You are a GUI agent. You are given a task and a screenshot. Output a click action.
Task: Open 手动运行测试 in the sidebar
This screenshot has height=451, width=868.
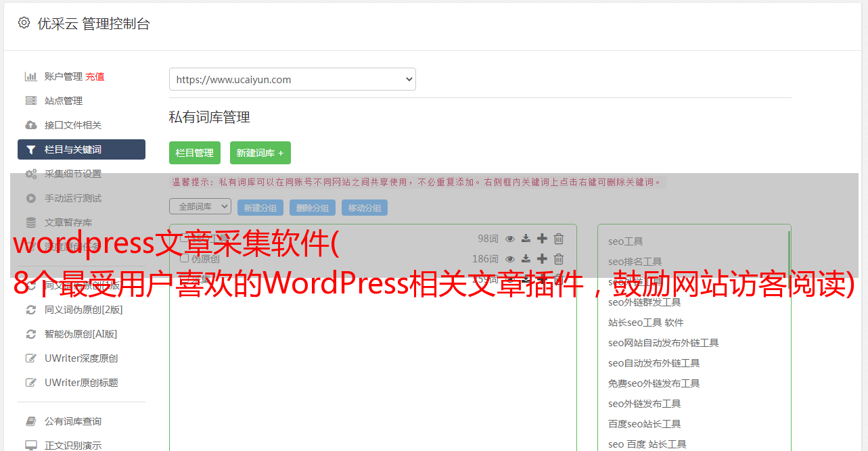tap(73, 198)
